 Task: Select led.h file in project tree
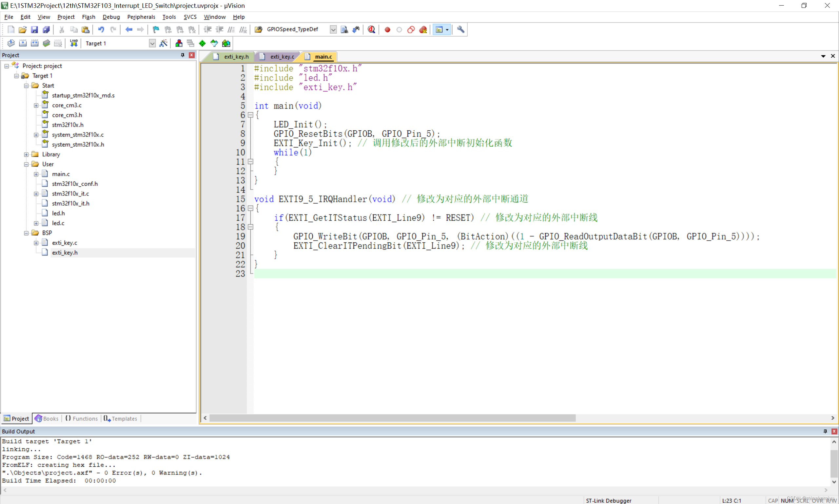click(x=58, y=213)
